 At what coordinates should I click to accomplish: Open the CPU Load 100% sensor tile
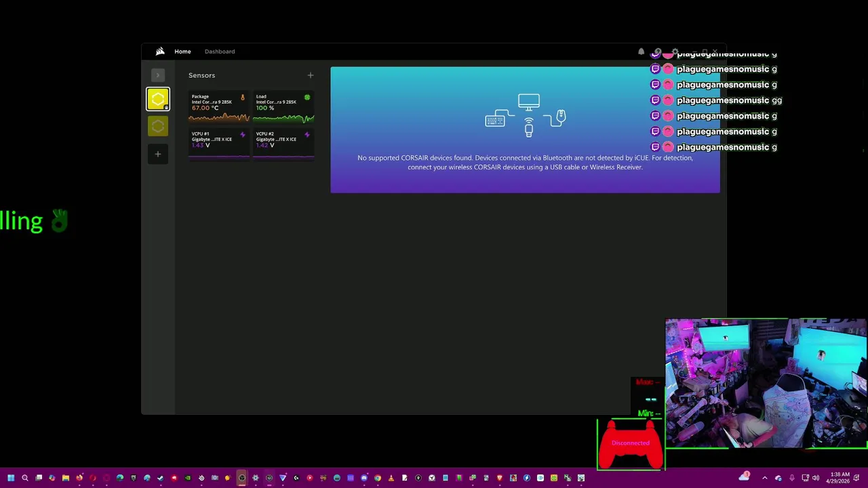coord(283,108)
